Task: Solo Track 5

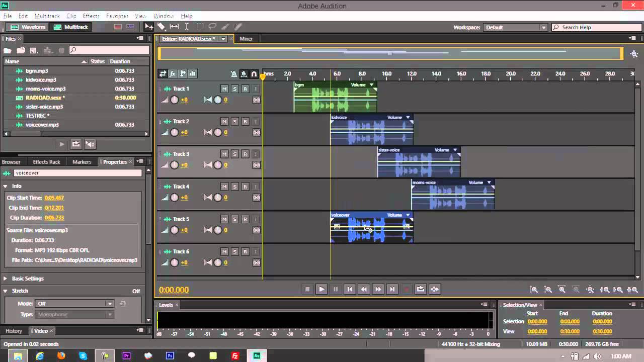Action: (x=234, y=219)
